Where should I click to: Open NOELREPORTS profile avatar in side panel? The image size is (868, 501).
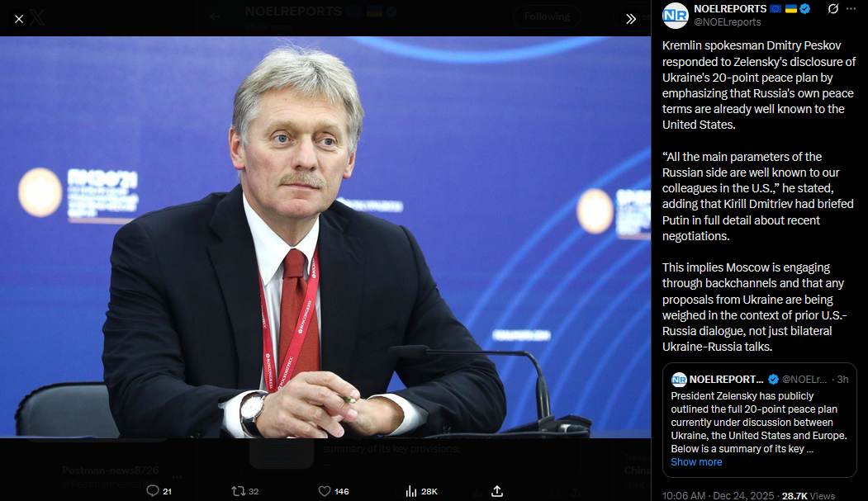[x=676, y=16]
